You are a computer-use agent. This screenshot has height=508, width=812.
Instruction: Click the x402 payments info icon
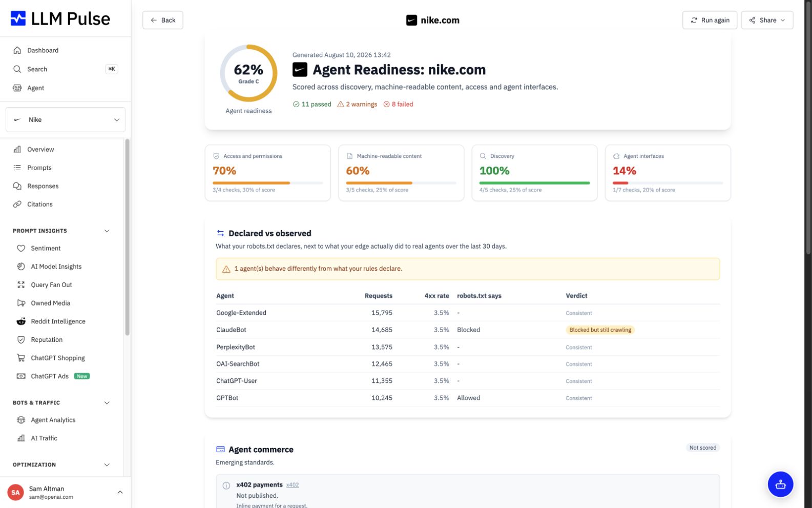[226, 485]
